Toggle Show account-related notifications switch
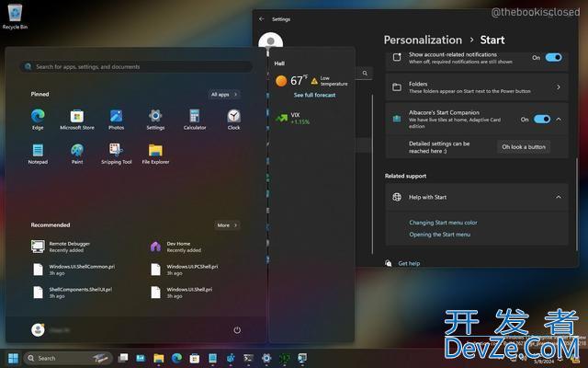 pyautogui.click(x=553, y=57)
